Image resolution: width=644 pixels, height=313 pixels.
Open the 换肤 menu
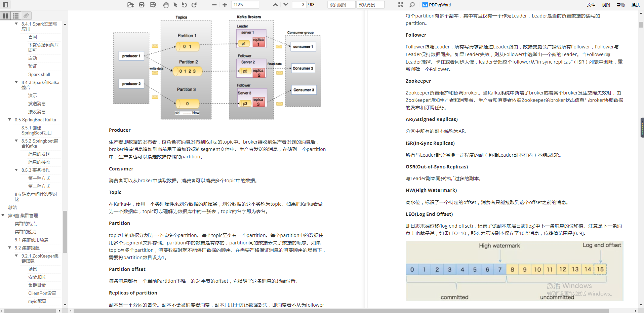[636, 5]
